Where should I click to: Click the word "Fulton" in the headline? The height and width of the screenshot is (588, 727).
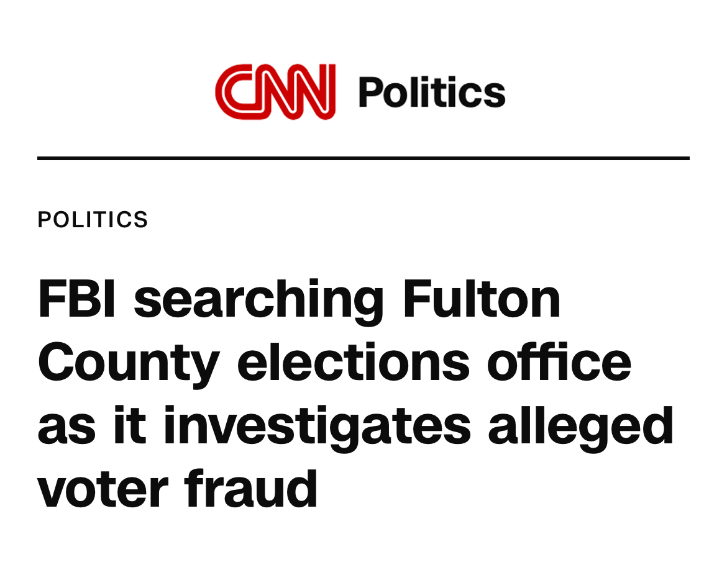coord(482,299)
